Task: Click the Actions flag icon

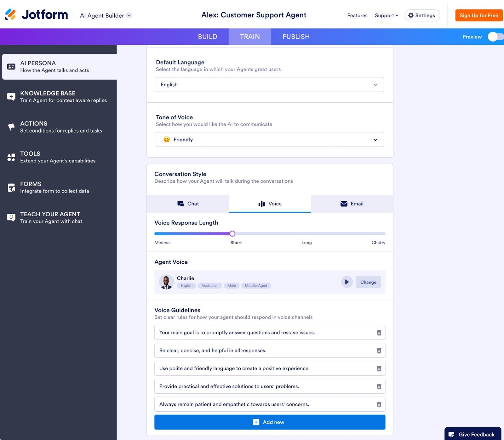Action: click(x=11, y=127)
